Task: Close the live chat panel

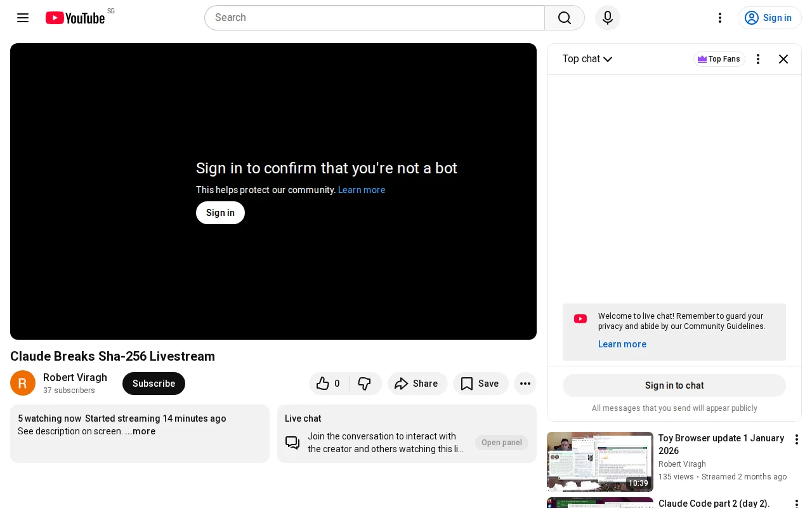Action: 783,59
